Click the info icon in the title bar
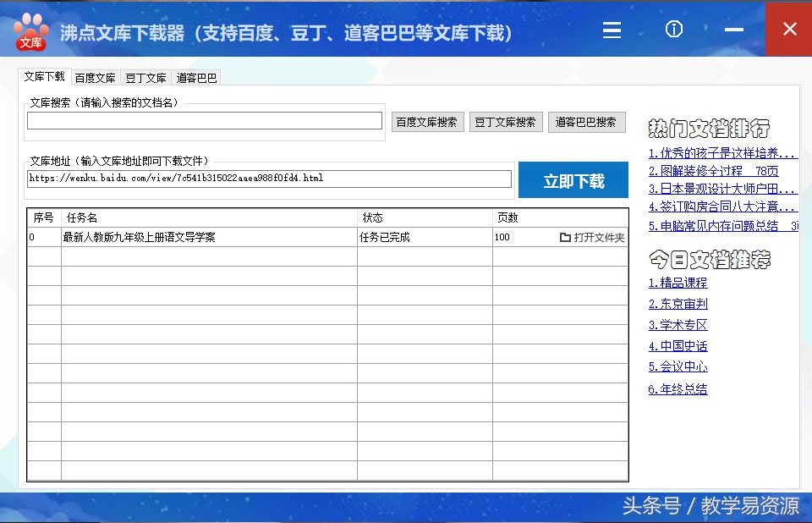Image resolution: width=812 pixels, height=523 pixels. coord(673,29)
